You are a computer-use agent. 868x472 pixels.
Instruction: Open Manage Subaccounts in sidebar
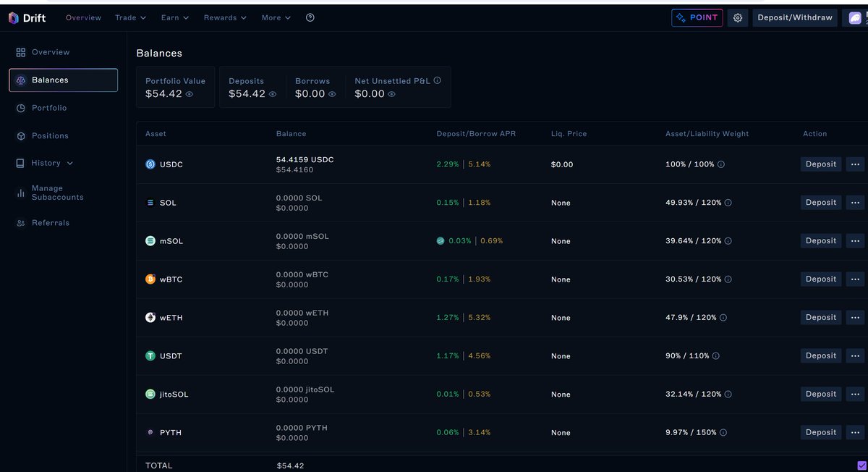pyautogui.click(x=57, y=193)
